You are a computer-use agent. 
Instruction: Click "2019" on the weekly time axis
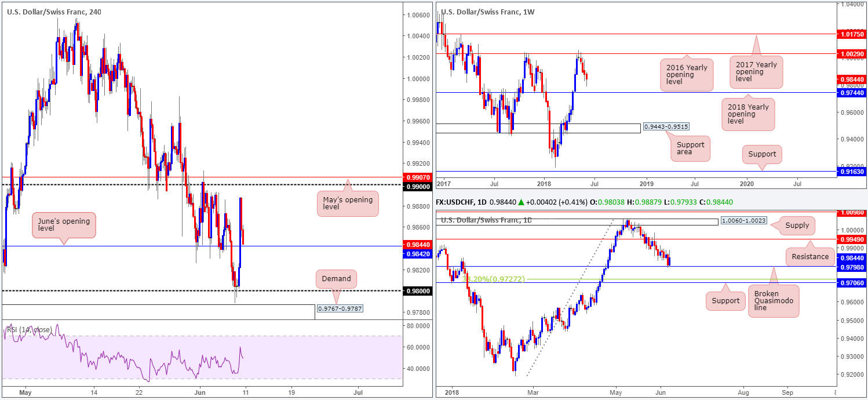646,184
